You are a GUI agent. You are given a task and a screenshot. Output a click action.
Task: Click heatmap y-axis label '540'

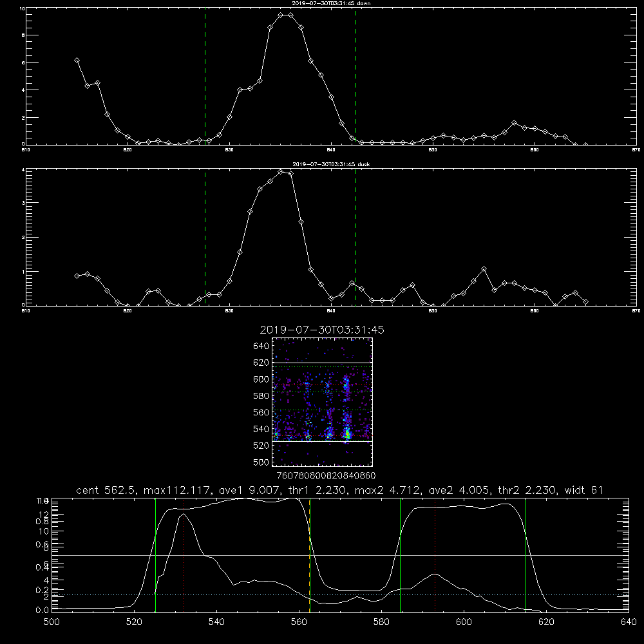pyautogui.click(x=261, y=429)
